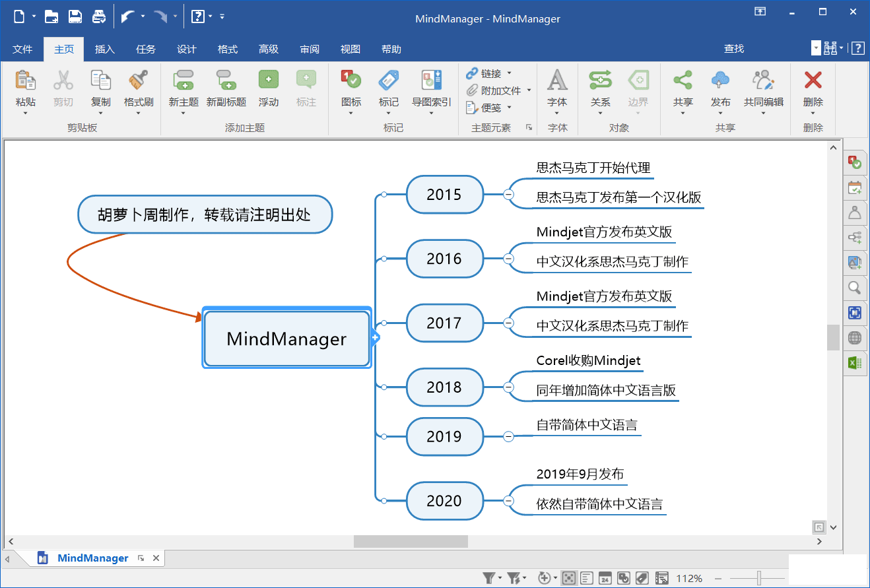Collapse the 2020 branch minus button
This screenshot has width=870, height=588.
[x=508, y=501]
